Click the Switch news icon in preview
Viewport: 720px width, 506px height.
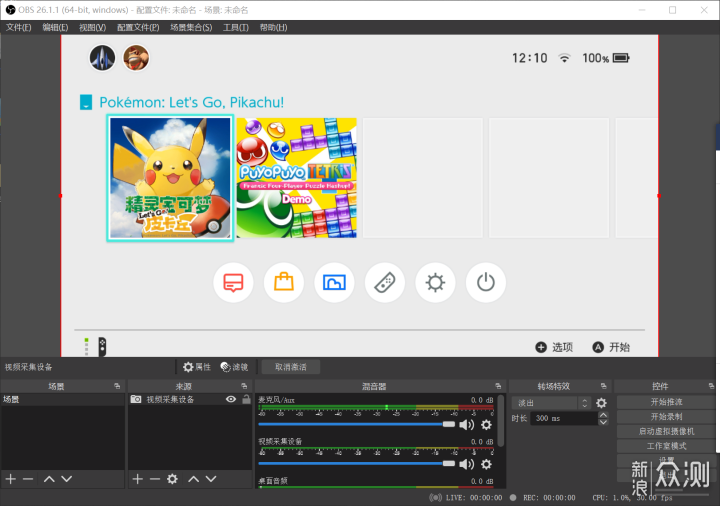pyautogui.click(x=233, y=282)
